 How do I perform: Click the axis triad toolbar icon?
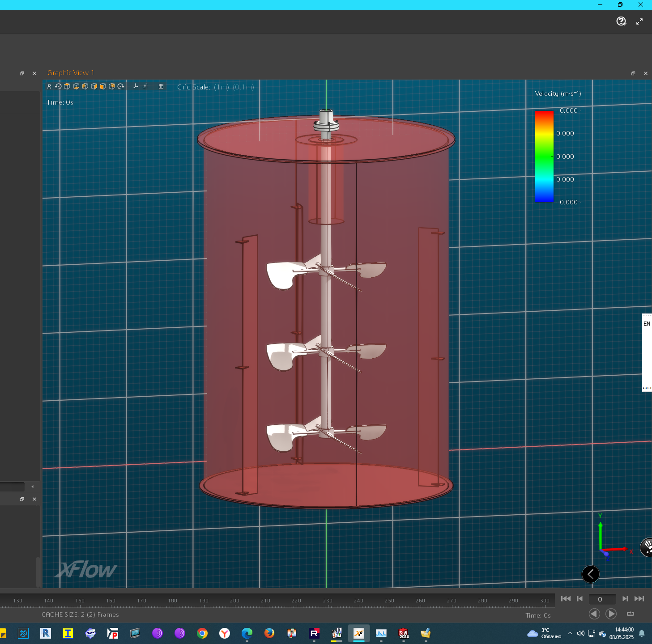click(x=136, y=86)
